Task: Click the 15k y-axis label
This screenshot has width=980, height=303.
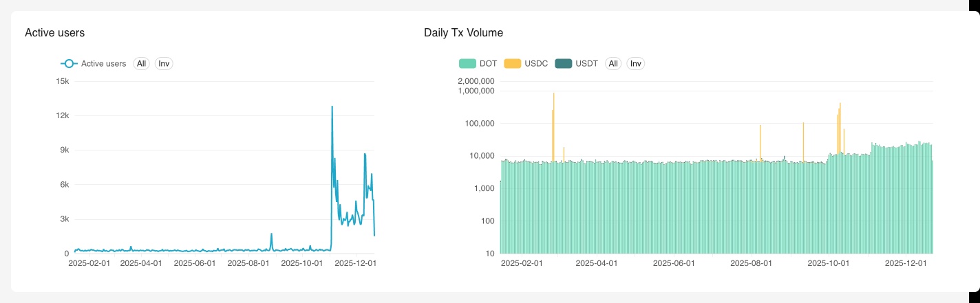Action: 62,81
